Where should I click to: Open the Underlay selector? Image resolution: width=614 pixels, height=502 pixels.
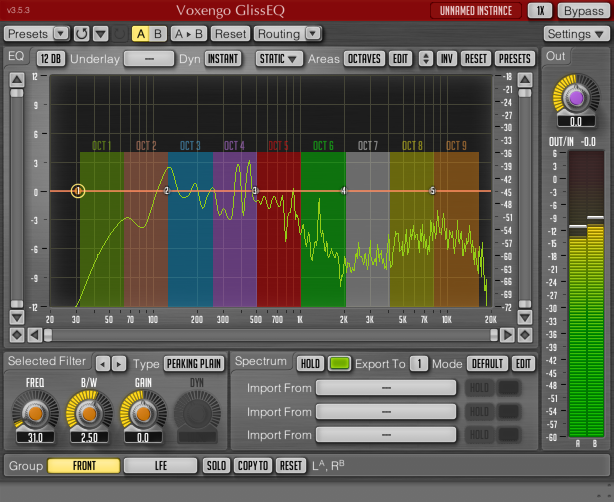click(149, 59)
